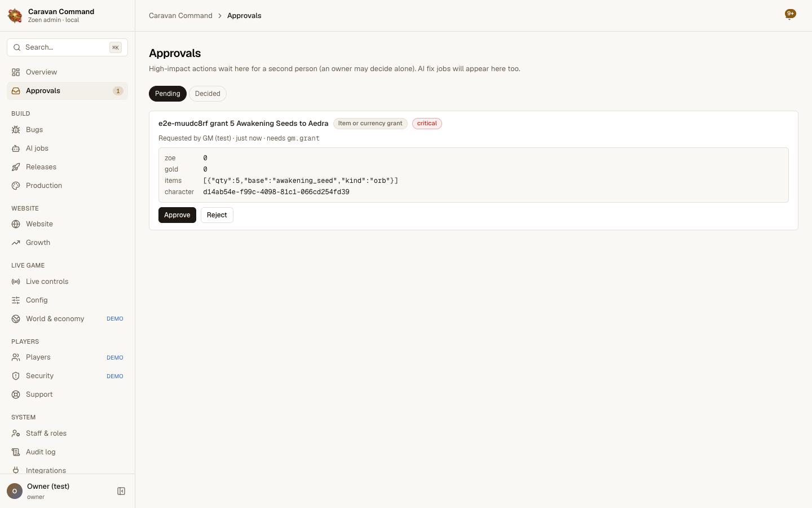Click the Production palette icon
The width and height of the screenshot is (812, 508).
pyautogui.click(x=16, y=186)
